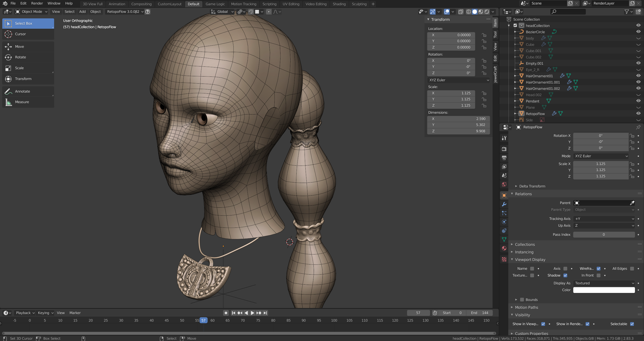
Task: Uncheck the Wireframe viewport display checkbox
Action: [599, 269]
